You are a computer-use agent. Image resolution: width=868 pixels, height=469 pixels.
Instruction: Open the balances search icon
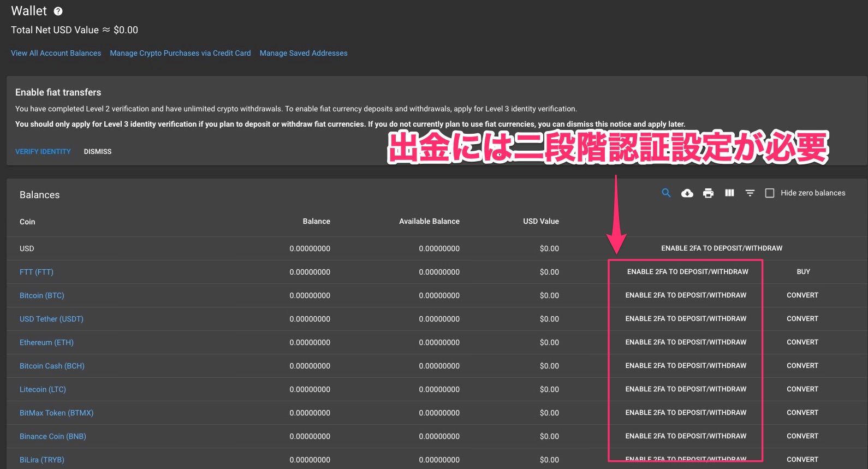tap(666, 193)
